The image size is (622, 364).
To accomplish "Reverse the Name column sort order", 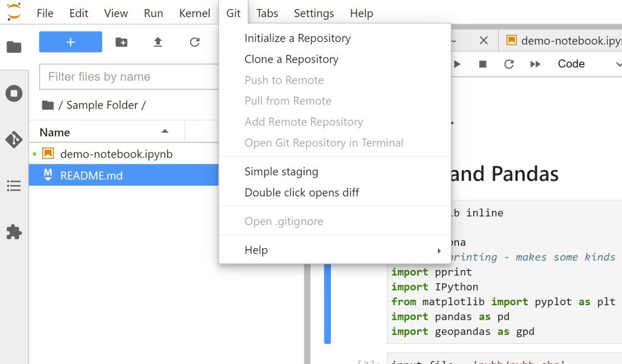I will click(164, 132).
